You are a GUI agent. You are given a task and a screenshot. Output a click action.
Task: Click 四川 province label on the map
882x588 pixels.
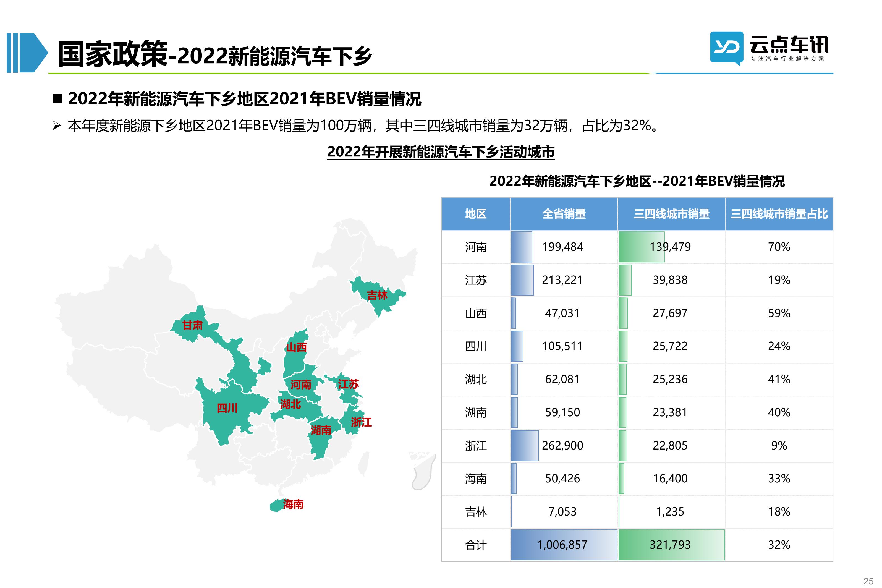227,408
